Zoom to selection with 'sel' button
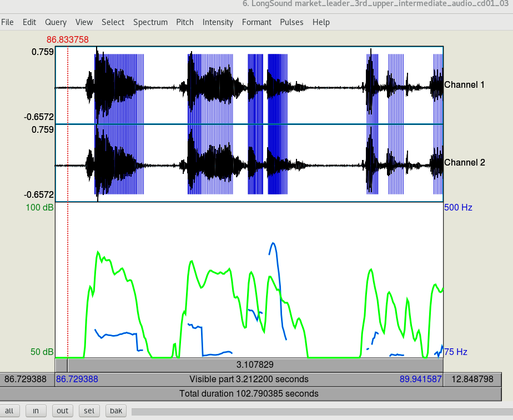513x420 pixels. tap(89, 411)
